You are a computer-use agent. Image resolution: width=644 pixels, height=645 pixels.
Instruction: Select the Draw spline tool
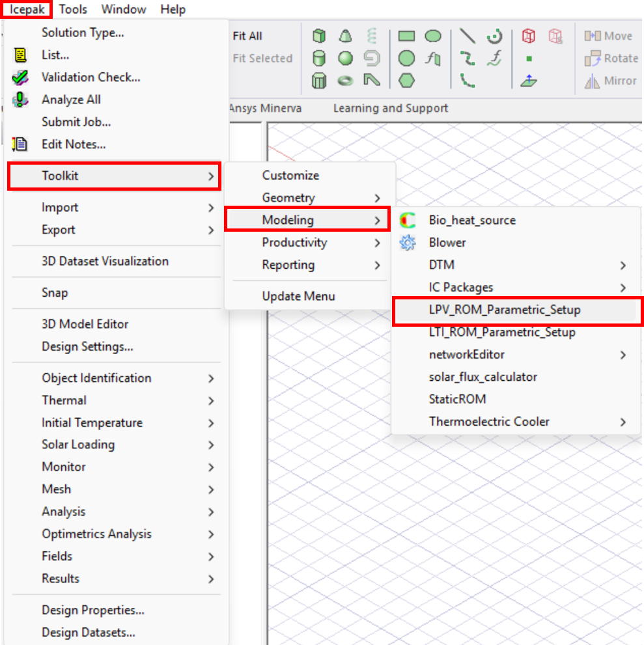pyautogui.click(x=468, y=59)
